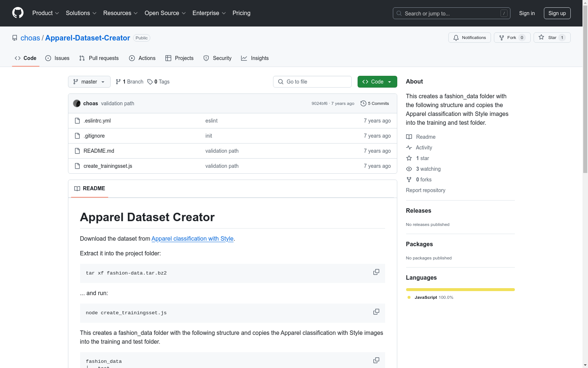The width and height of the screenshot is (588, 368).
Task: Click the commit history clock icon
Action: [363, 103]
